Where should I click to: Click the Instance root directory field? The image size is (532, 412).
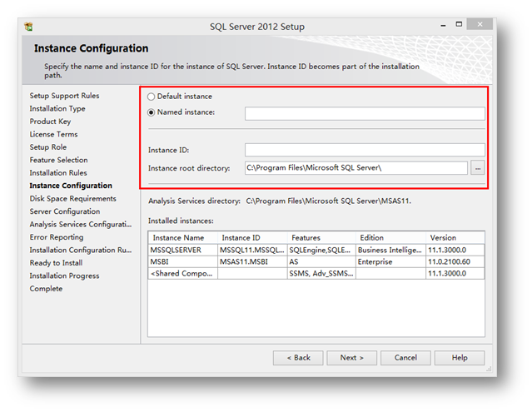[355, 168]
